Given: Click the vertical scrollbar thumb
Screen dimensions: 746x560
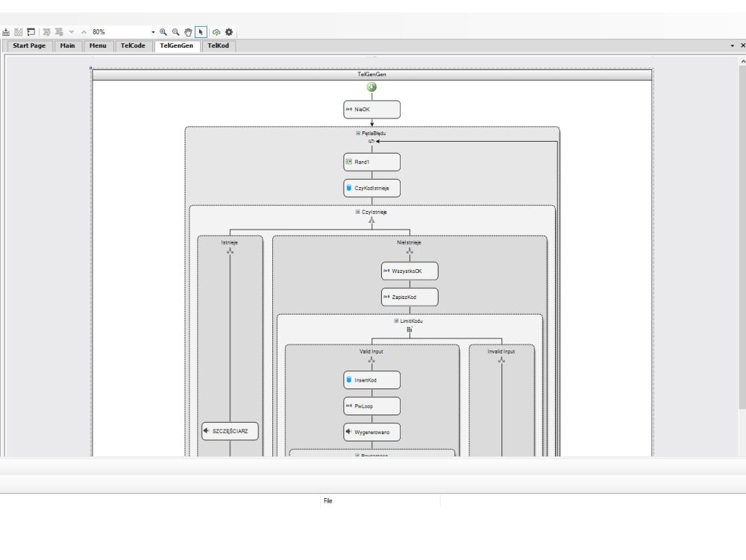Looking at the screenshot, I should 742,236.
